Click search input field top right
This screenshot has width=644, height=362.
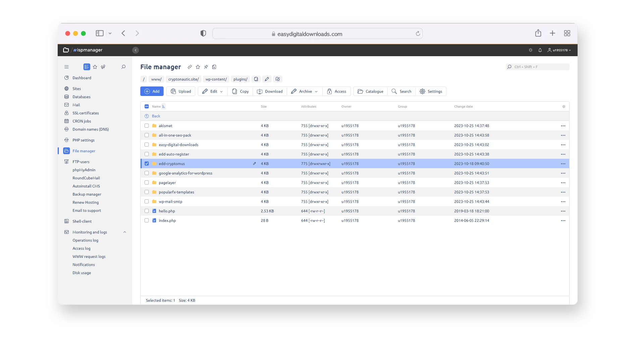tap(537, 67)
